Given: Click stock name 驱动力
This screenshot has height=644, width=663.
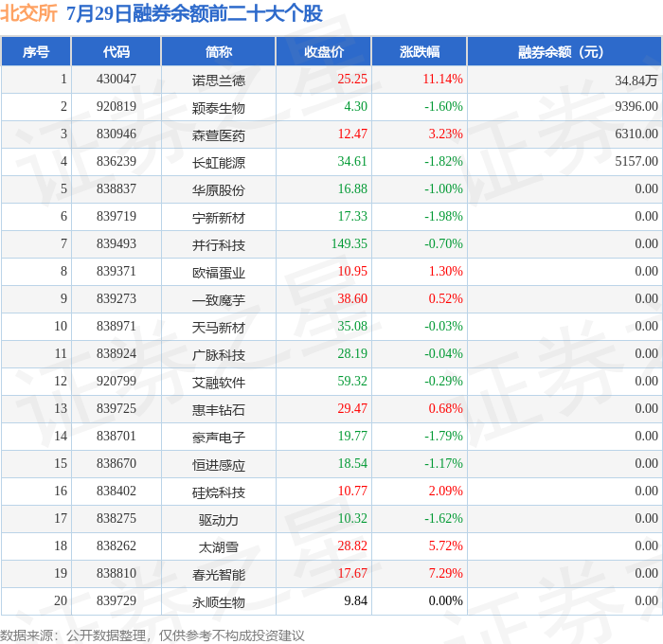Looking at the screenshot, I should 219,520.
